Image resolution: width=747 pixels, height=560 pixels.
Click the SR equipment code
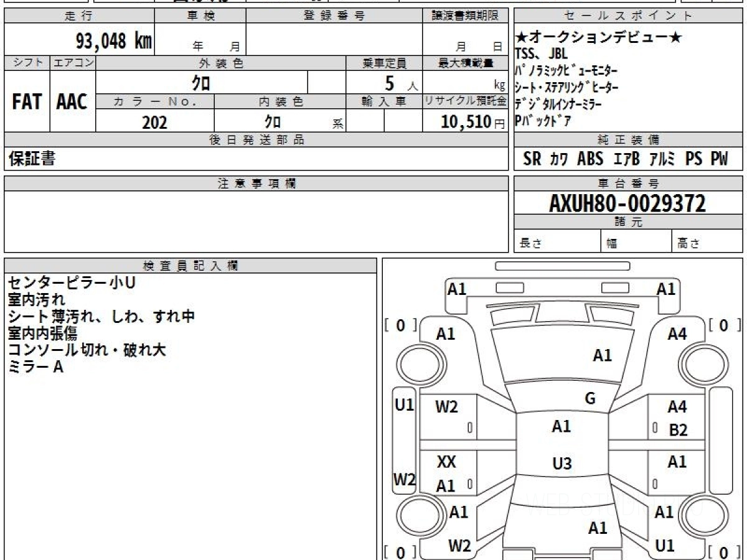[x=532, y=159]
